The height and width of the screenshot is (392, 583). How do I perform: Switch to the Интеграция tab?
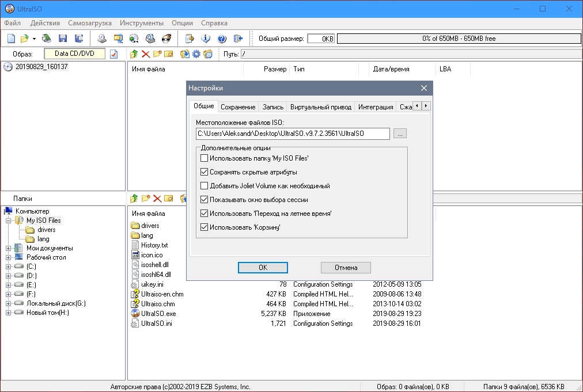tap(376, 107)
